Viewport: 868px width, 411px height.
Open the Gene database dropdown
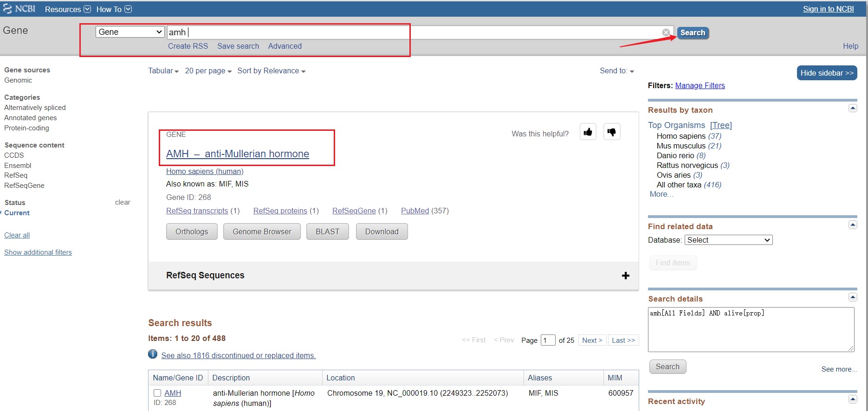pos(130,32)
